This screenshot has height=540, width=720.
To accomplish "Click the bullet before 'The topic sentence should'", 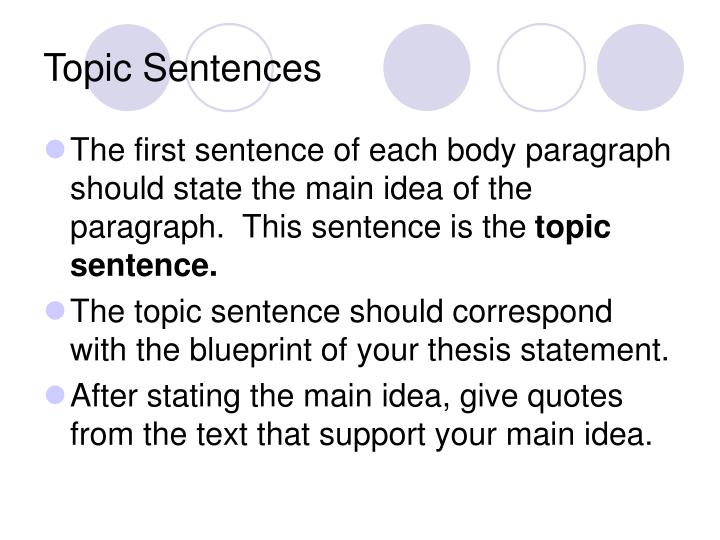I will tap(56, 310).
